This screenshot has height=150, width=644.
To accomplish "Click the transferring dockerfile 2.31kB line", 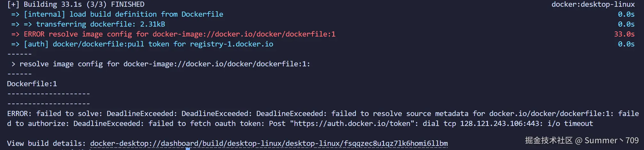I will (100, 24).
